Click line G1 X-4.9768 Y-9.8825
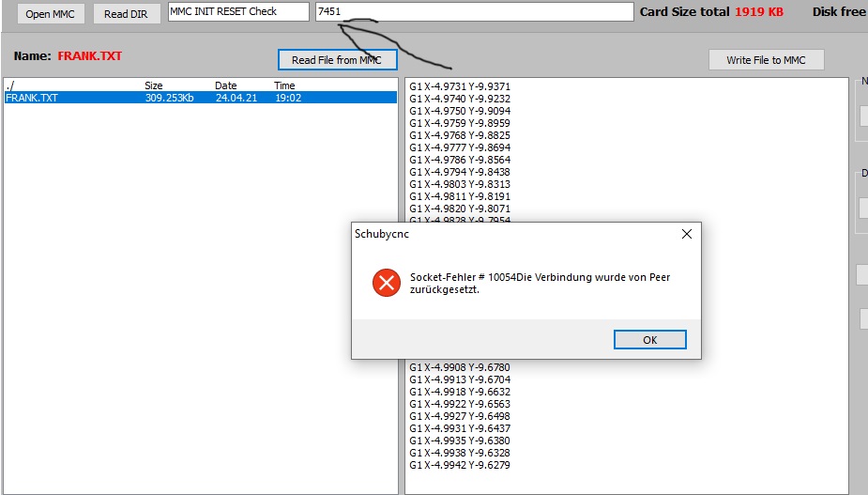Viewport: 868px width, 495px height. (x=460, y=135)
